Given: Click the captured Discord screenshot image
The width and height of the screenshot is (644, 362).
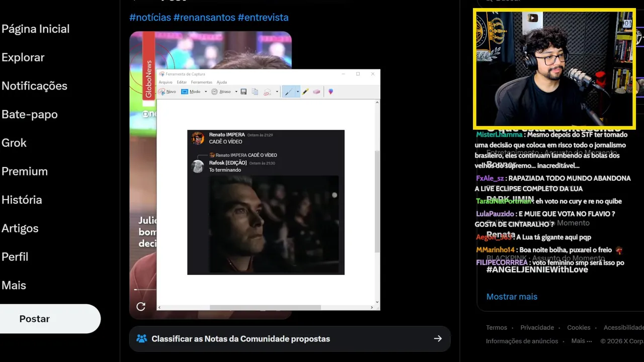Looking at the screenshot, I should click(266, 202).
